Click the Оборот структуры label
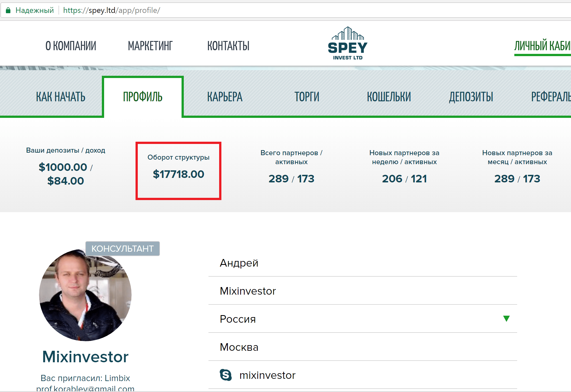The image size is (571, 392). [178, 157]
